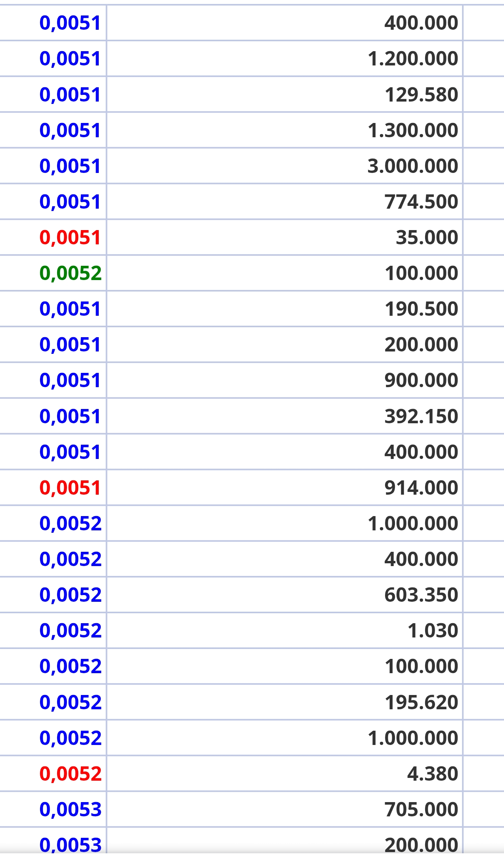Select the 195.620 volume value
The height and width of the screenshot is (862, 504).
(x=421, y=702)
